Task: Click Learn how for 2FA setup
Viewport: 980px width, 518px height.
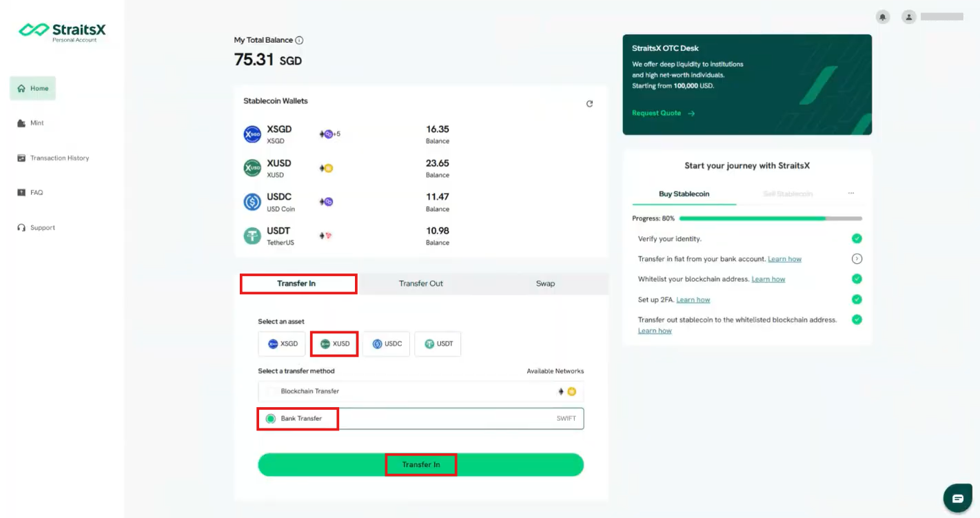Action: click(x=693, y=300)
